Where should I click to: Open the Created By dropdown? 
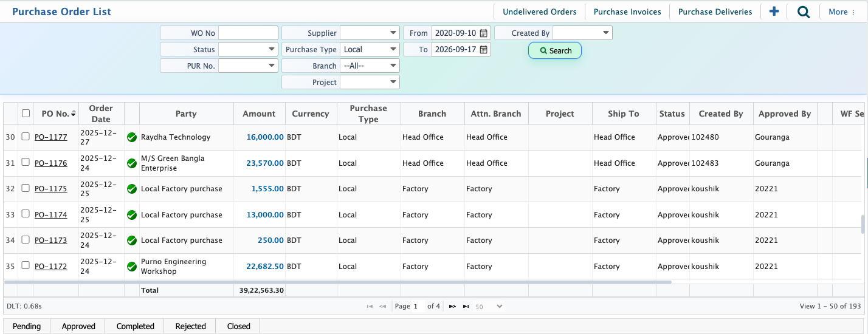click(582, 33)
